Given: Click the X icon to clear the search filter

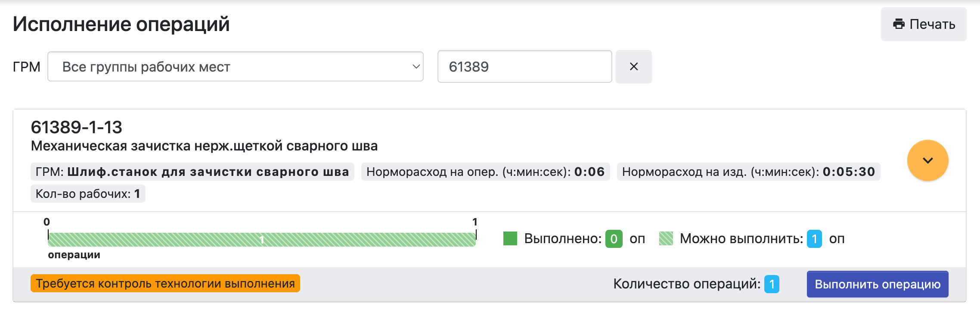Looking at the screenshot, I should tap(633, 66).
